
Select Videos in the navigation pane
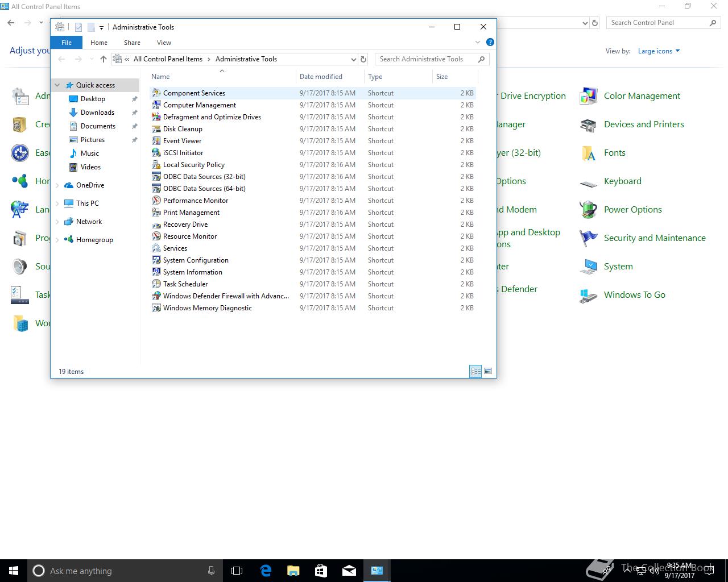coord(90,167)
